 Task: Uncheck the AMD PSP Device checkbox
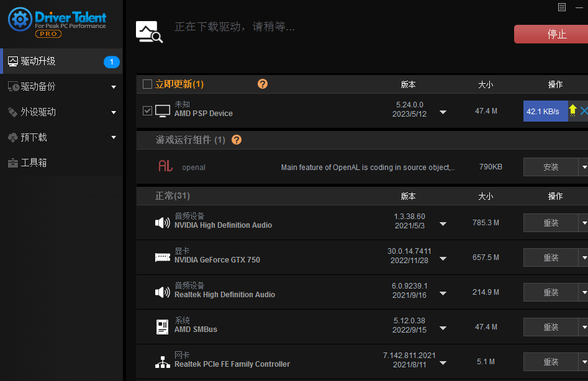coord(147,110)
